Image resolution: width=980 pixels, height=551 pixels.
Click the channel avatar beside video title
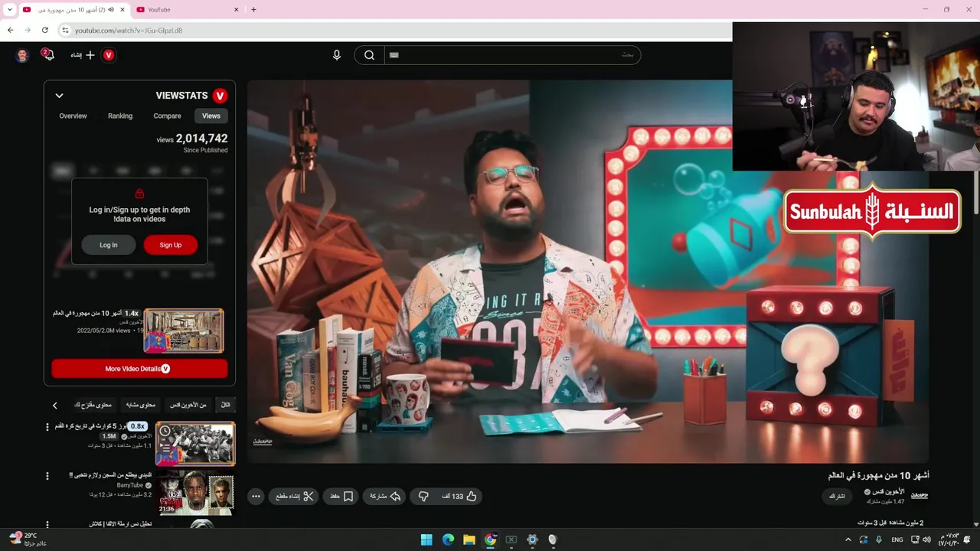click(919, 496)
